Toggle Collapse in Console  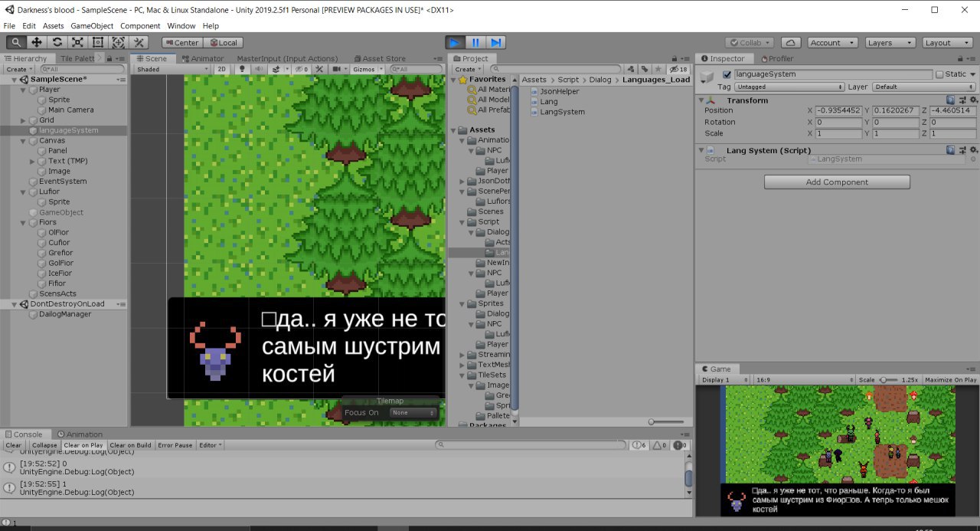click(x=44, y=445)
